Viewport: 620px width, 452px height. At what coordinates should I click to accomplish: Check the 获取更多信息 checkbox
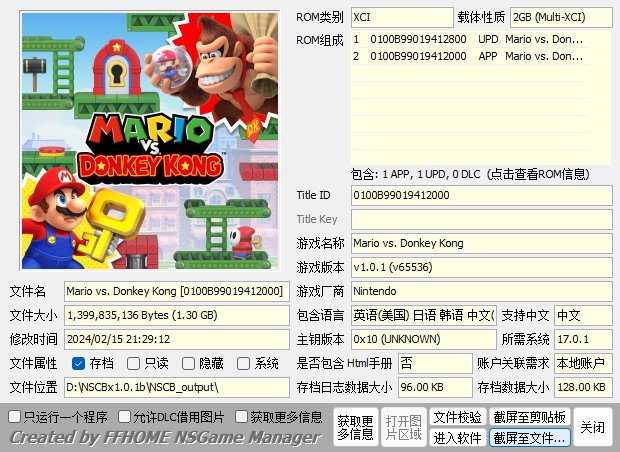coord(242,416)
